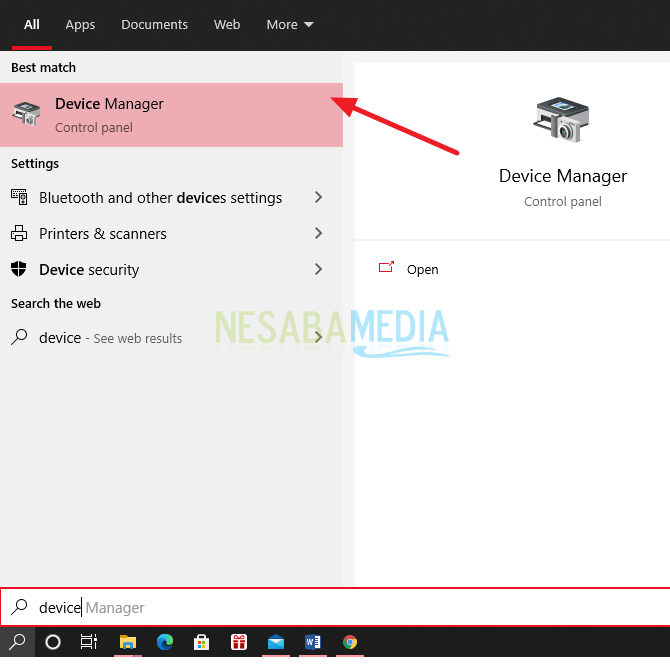Click the taskbar search magnifier icon

click(17, 642)
